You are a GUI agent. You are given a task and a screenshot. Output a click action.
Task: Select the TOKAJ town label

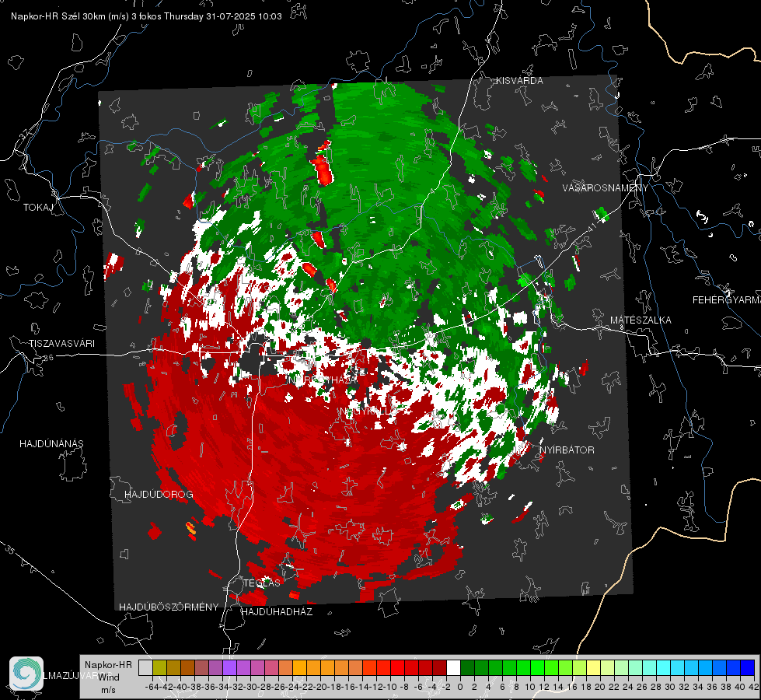click(x=38, y=208)
